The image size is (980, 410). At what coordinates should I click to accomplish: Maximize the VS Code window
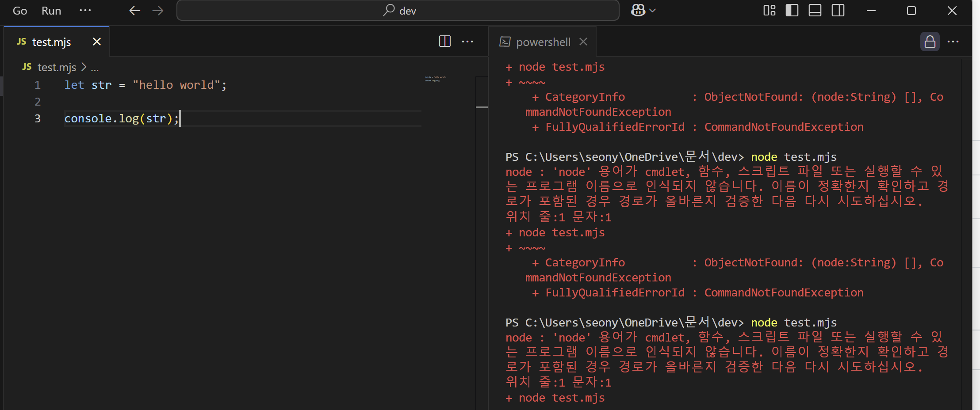911,11
